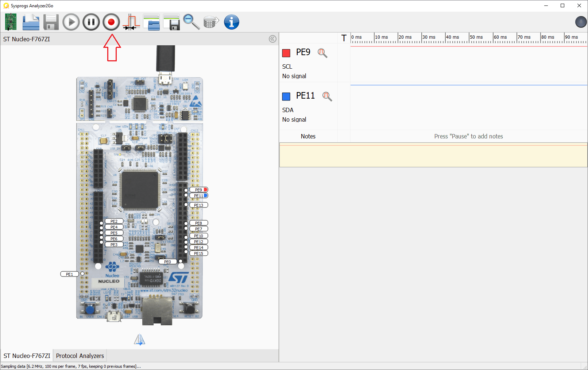Enable the PE13 pin on board
This screenshot has width=588, height=370.
coord(198,205)
